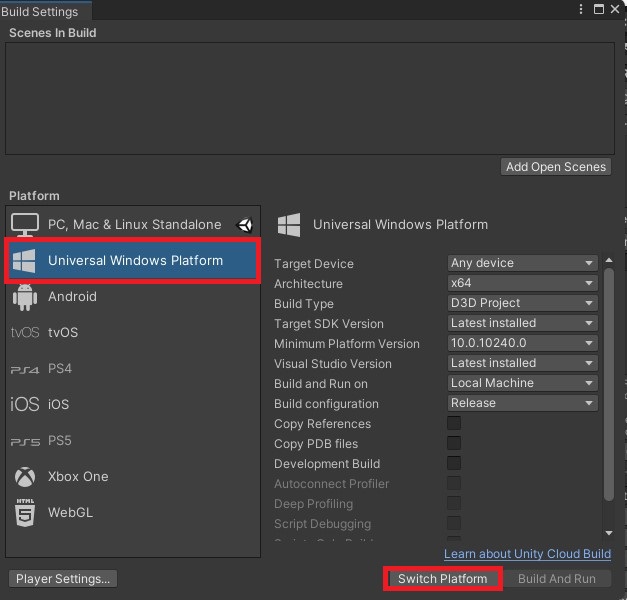The height and width of the screenshot is (600, 627).
Task: Open Target Device dropdown
Action: click(523, 263)
